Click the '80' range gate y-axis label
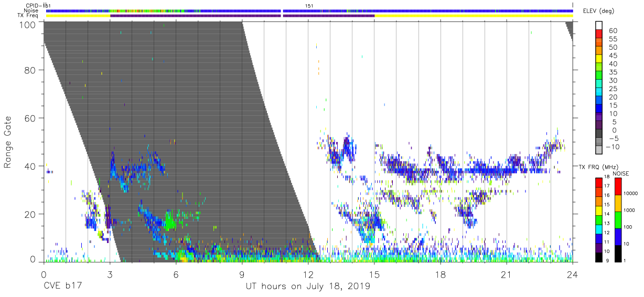Viewport: 644px width, 297px height. point(30,70)
